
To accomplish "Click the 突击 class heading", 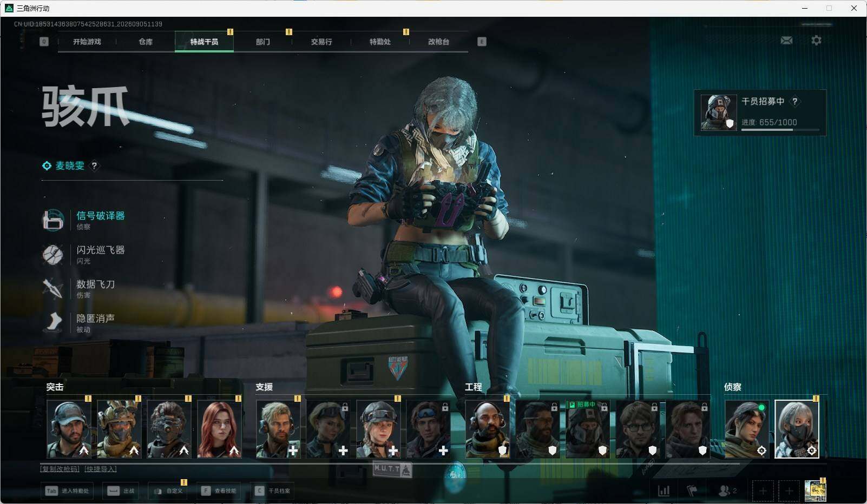I will [55, 387].
